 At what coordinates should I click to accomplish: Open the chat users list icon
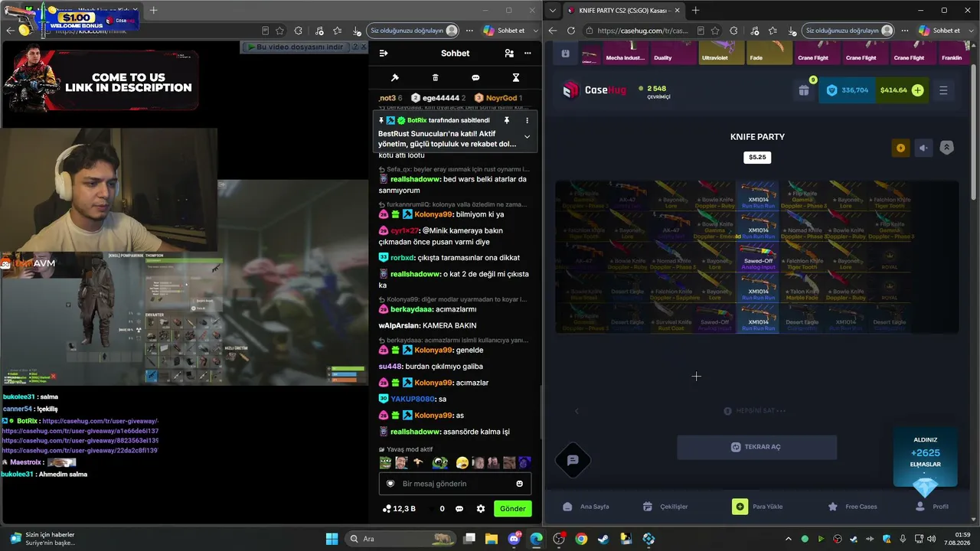509,54
